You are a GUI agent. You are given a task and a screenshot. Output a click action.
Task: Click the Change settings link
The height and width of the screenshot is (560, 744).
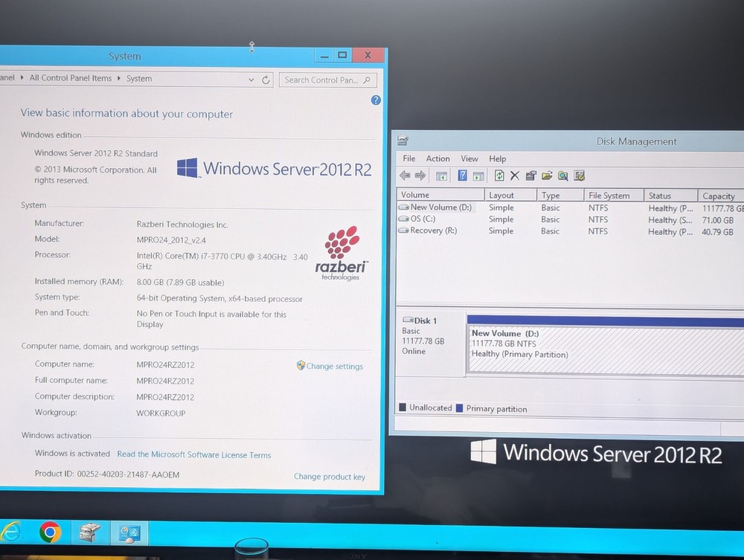[334, 366]
